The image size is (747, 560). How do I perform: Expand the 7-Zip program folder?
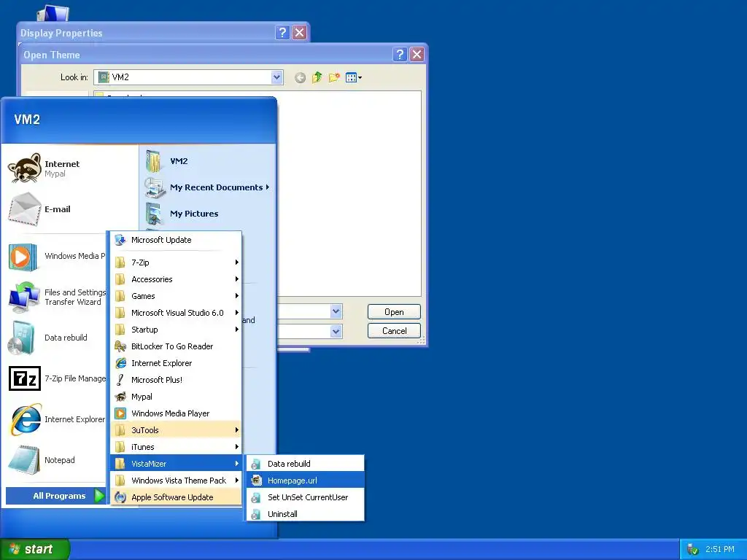(176, 262)
